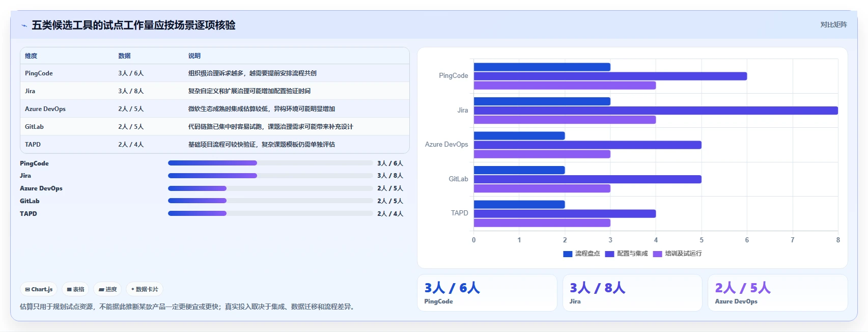Click the PingCode label on the chart axis
Image resolution: width=868 pixels, height=332 pixels.
pos(454,76)
